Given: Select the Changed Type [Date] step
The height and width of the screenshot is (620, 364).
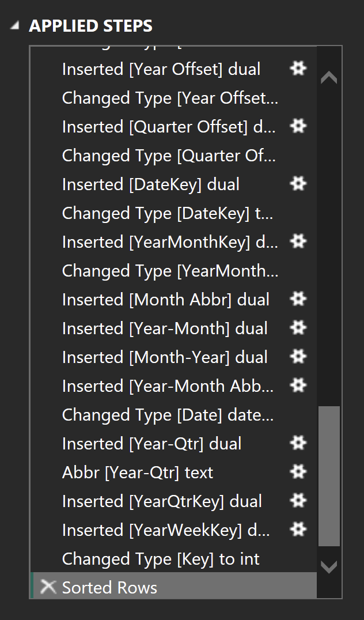Looking at the screenshot, I should (x=168, y=415).
